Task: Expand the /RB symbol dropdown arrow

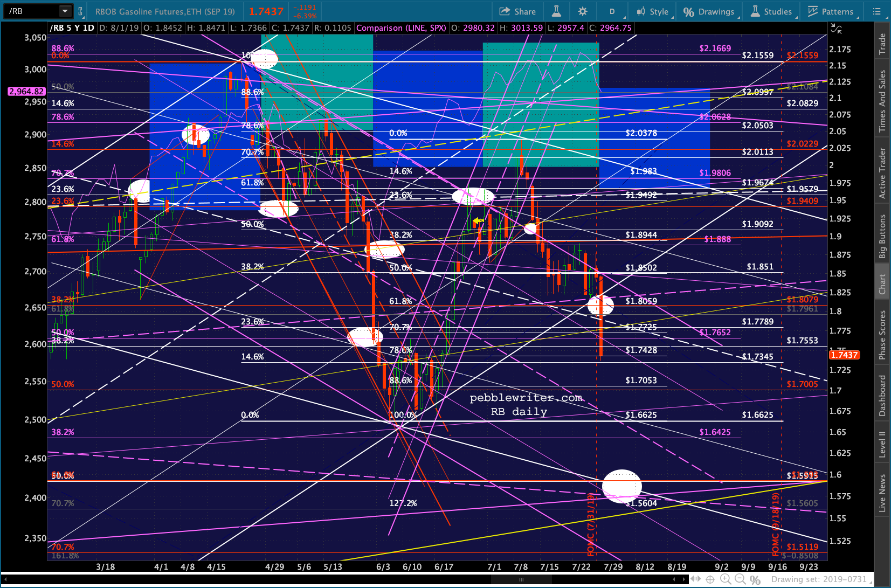Action: click(65, 11)
